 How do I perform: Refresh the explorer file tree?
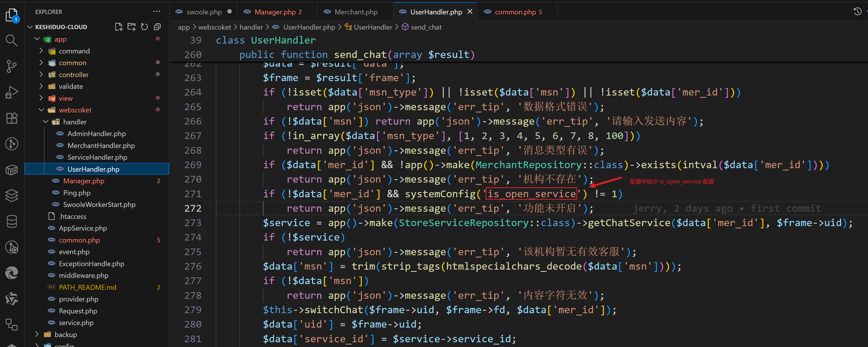click(x=144, y=27)
